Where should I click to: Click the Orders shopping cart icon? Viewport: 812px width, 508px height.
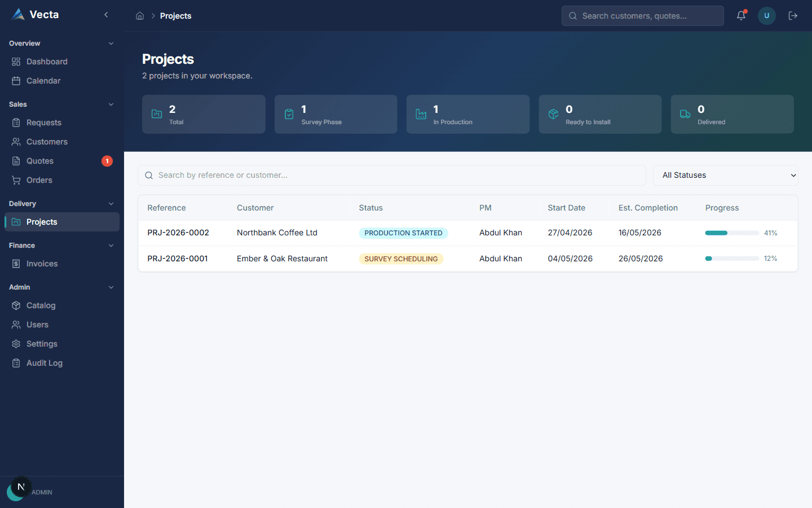(16, 180)
